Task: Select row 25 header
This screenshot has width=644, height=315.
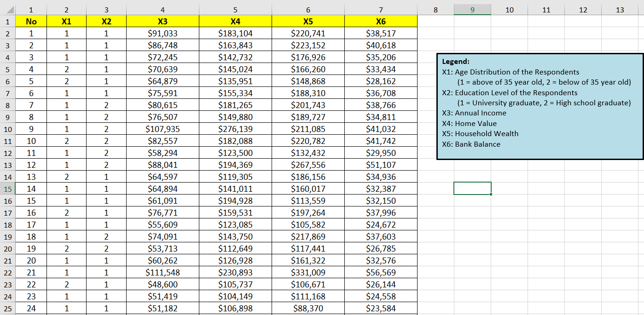Action: (x=8, y=308)
